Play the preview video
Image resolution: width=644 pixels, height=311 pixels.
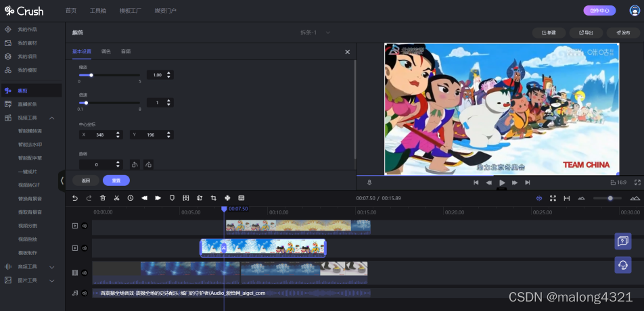tap(502, 183)
